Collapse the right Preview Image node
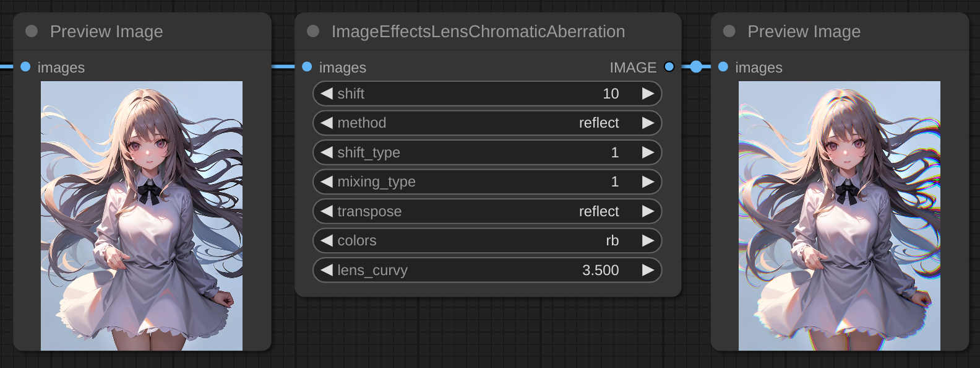Screen dimensions: 980x368 [729, 31]
